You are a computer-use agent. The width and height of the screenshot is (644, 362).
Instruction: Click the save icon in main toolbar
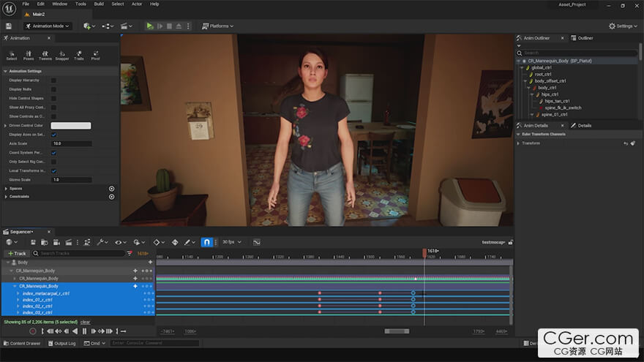tap(9, 26)
